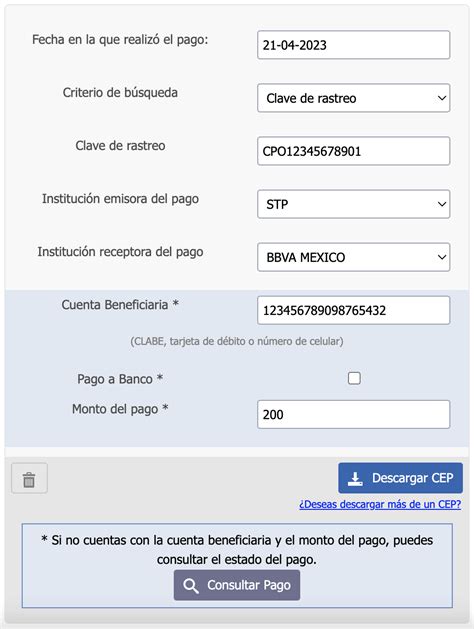The width and height of the screenshot is (474, 629).
Task: Click the magnifier icon on Consultar Pago
Action: coord(190,586)
